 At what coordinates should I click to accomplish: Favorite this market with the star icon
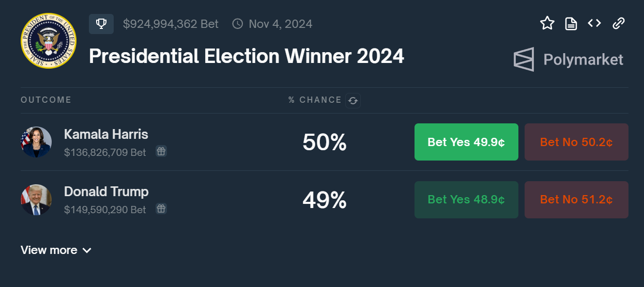coord(547,23)
